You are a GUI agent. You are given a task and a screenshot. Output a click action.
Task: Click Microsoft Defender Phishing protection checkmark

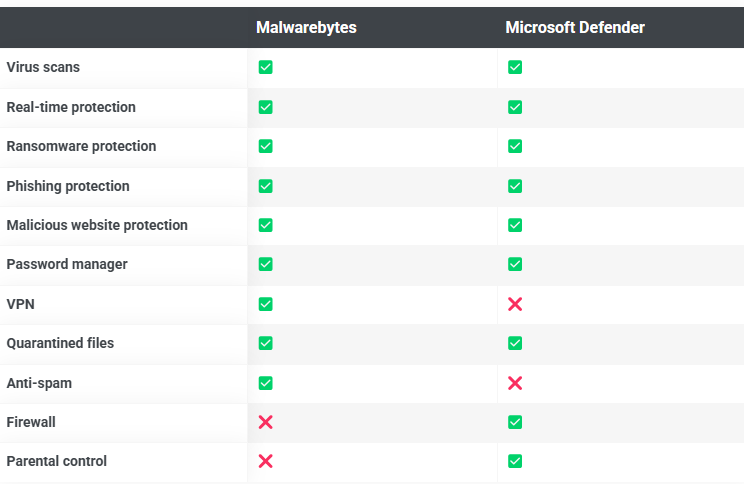pos(515,186)
